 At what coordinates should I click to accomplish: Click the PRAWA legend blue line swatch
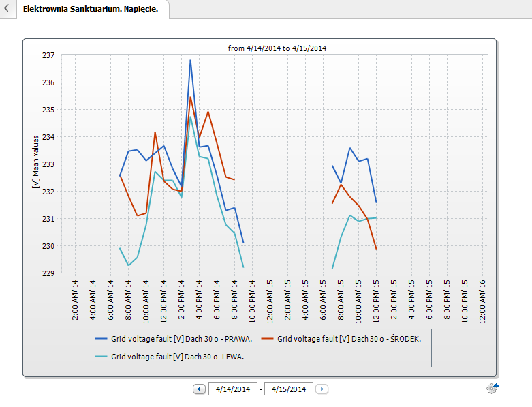[x=101, y=339]
